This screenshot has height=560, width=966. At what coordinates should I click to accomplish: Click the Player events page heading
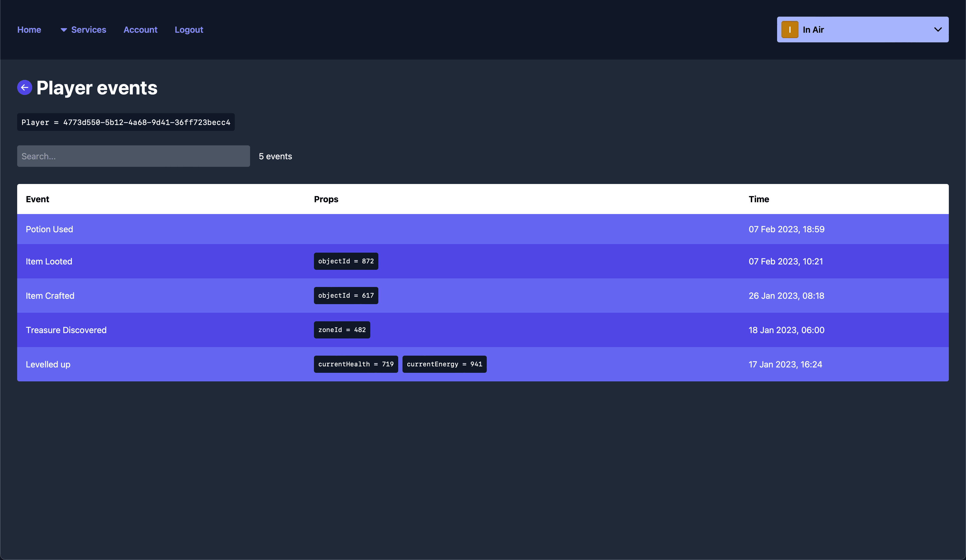click(97, 88)
